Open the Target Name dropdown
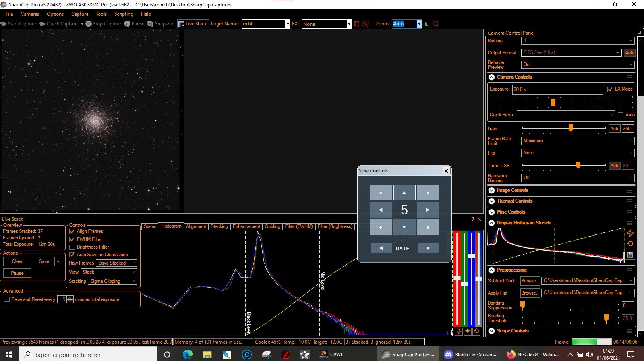This screenshot has width=644, height=361. click(x=288, y=24)
